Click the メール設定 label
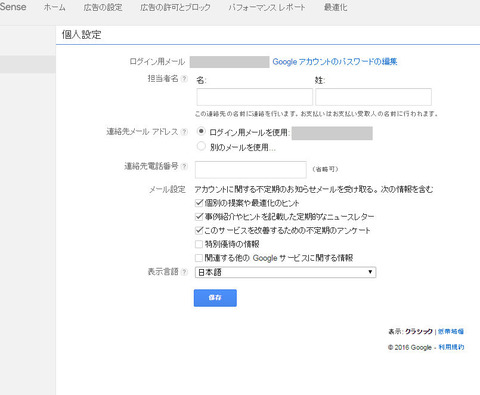 click(167, 189)
